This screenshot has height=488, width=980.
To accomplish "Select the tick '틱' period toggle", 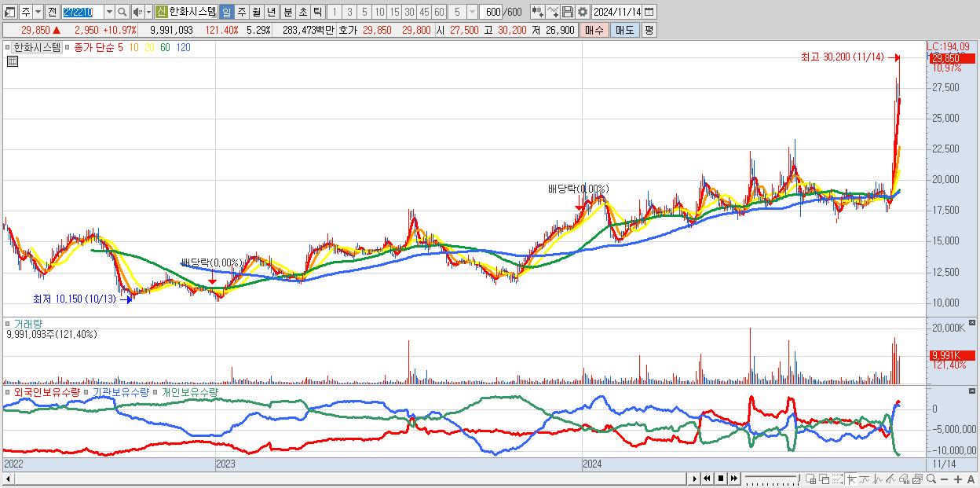I will pos(316,12).
